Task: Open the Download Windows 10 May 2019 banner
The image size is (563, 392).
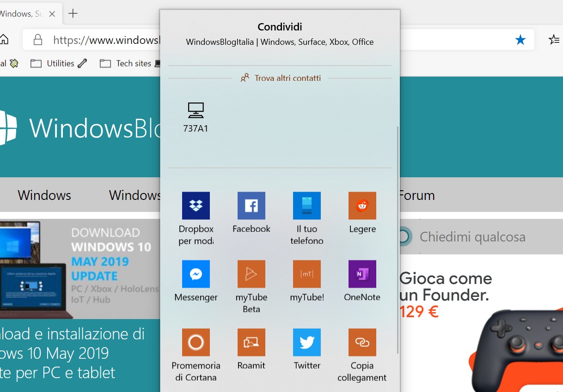Action: click(80, 269)
